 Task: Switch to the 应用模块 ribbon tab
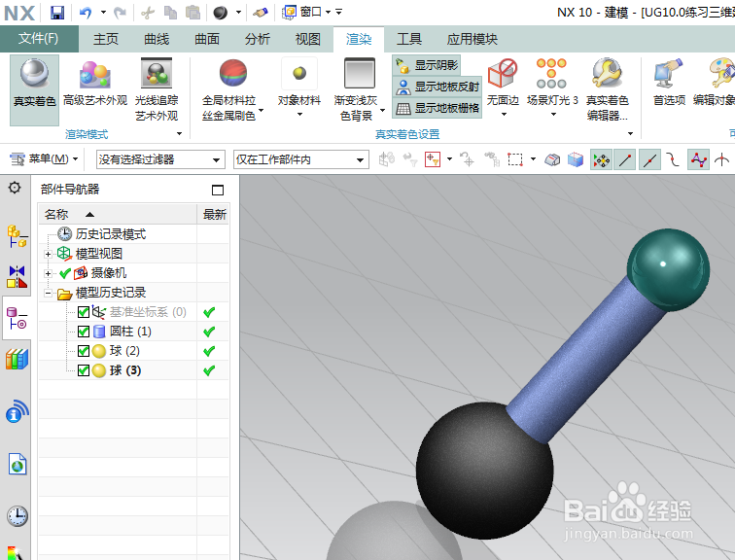tap(472, 39)
